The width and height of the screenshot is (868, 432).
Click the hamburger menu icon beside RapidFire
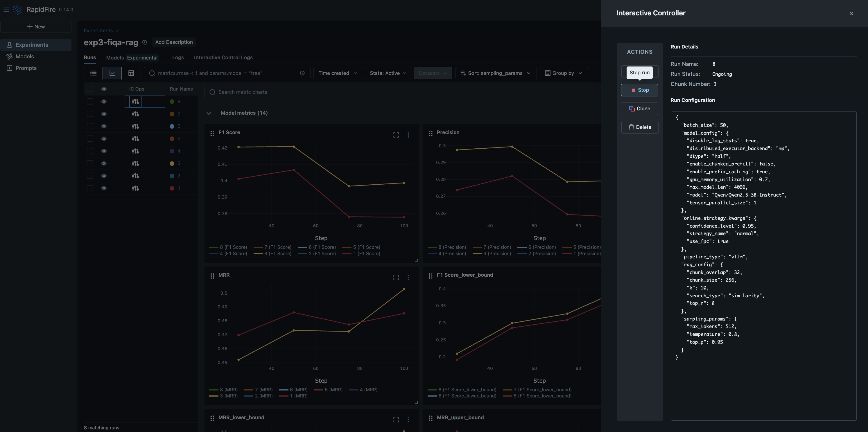tap(6, 9)
